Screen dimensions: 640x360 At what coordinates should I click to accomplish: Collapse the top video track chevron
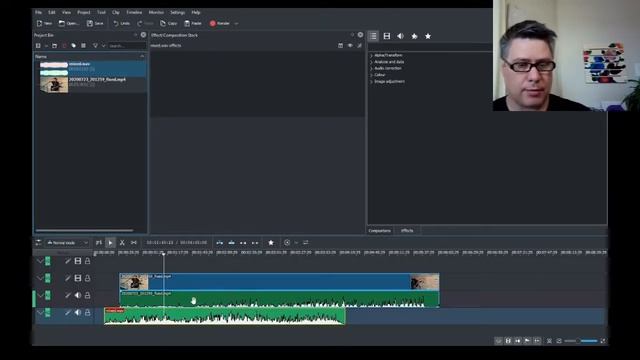40,261
